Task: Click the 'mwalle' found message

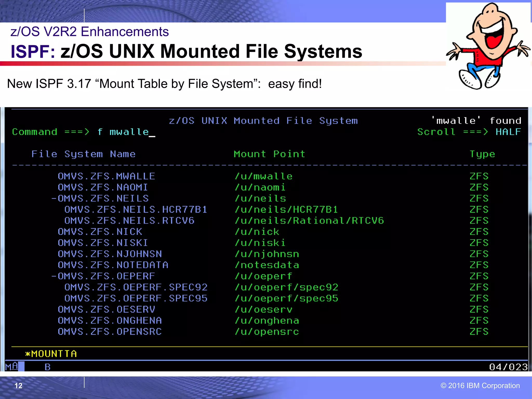Action: 476,121
